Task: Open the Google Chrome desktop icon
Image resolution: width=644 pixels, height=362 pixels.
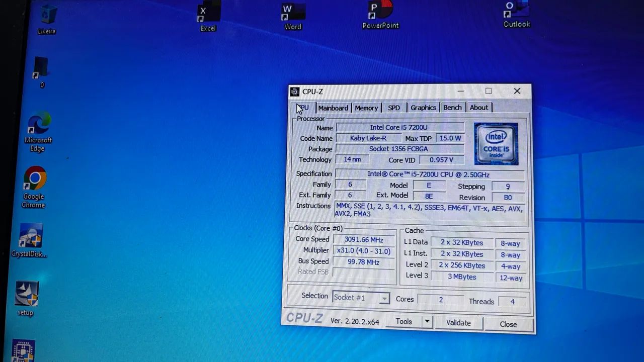Action: pyautogui.click(x=34, y=187)
